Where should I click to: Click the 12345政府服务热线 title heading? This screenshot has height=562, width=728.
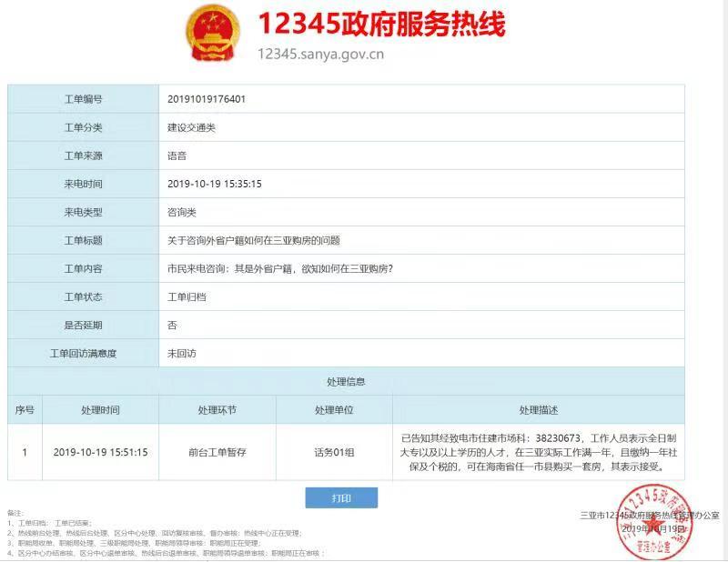[x=380, y=23]
